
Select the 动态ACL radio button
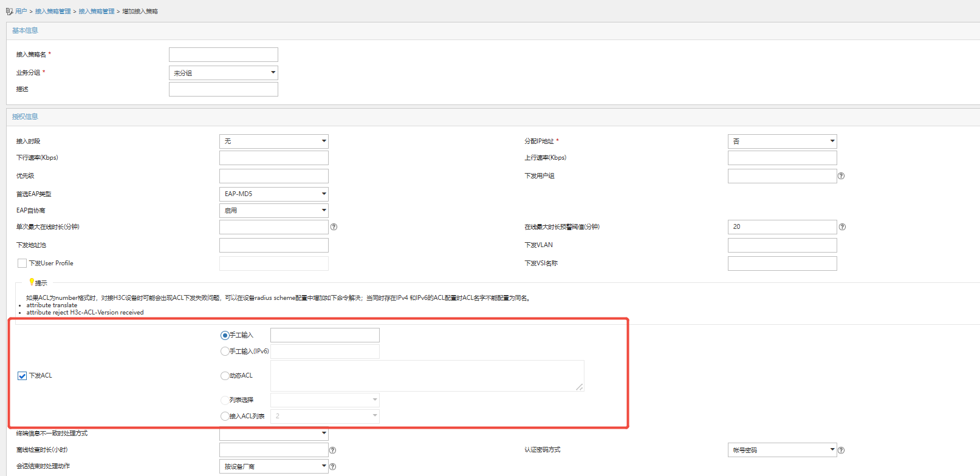225,376
